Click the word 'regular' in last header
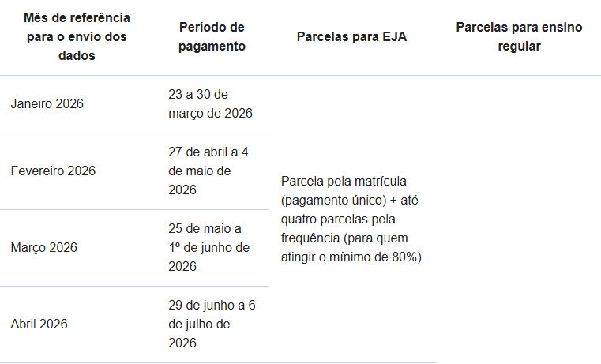Viewport: 601px width, 364px height. tap(519, 46)
